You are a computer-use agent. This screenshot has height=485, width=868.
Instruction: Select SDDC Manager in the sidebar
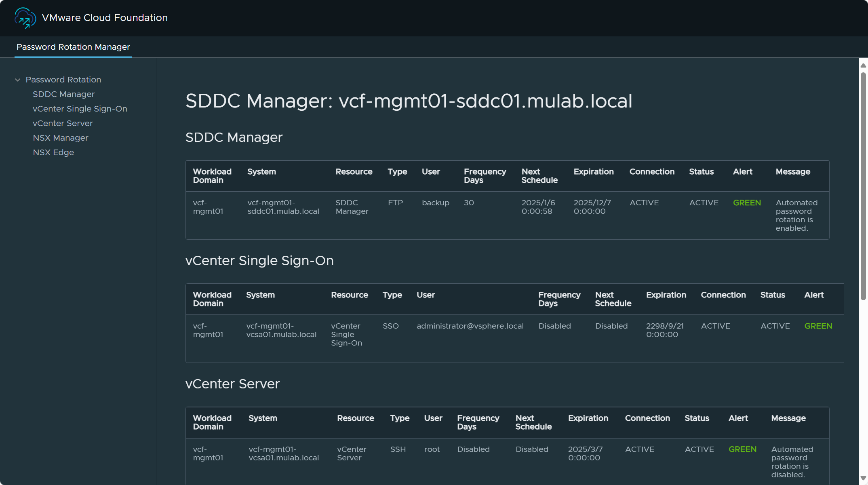[63, 94]
